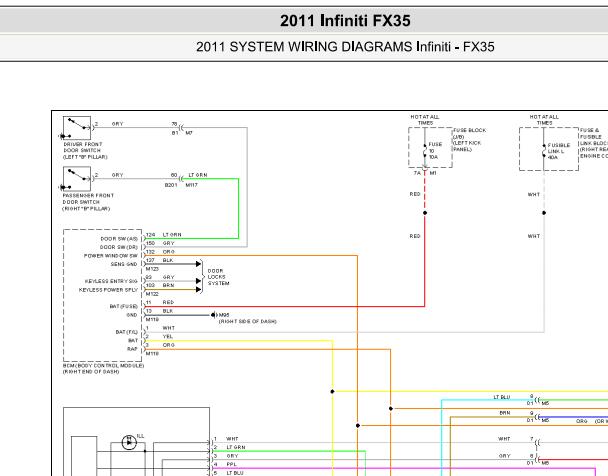Click the M95 ground point symbol

click(x=214, y=315)
